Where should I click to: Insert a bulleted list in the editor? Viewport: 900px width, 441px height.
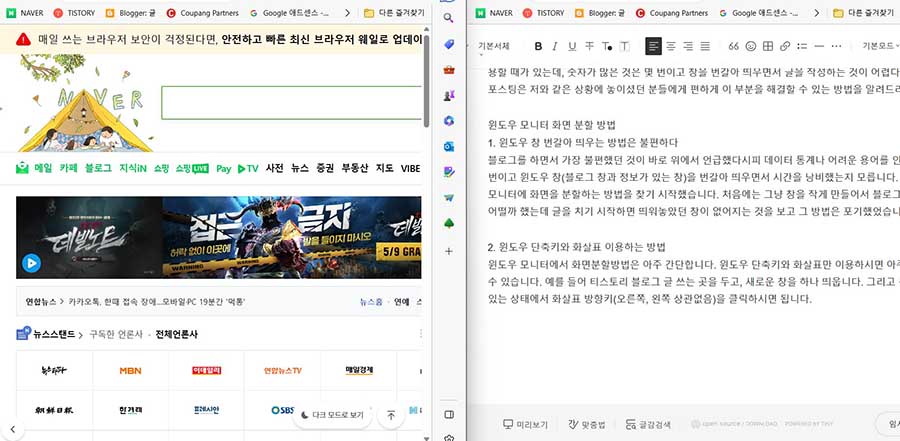802,47
